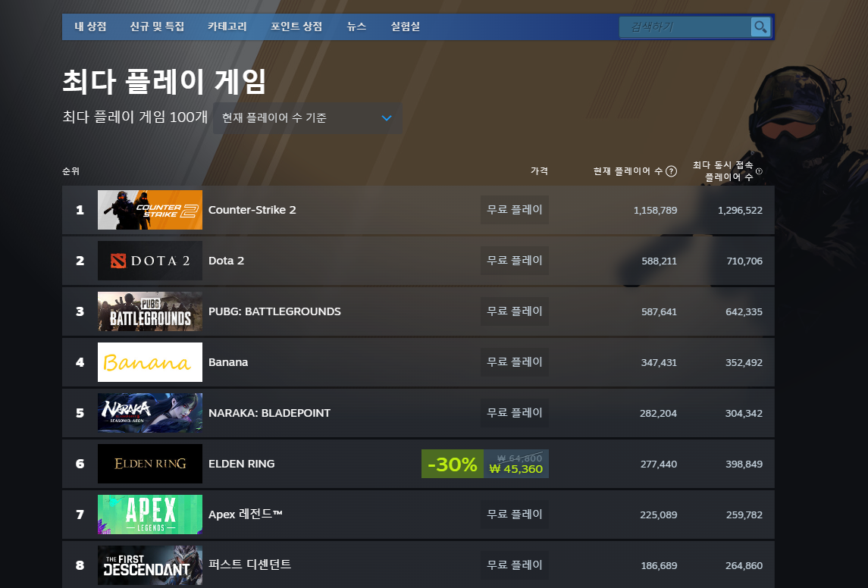Click current players value 588,211
868x588 pixels.
[x=659, y=261]
